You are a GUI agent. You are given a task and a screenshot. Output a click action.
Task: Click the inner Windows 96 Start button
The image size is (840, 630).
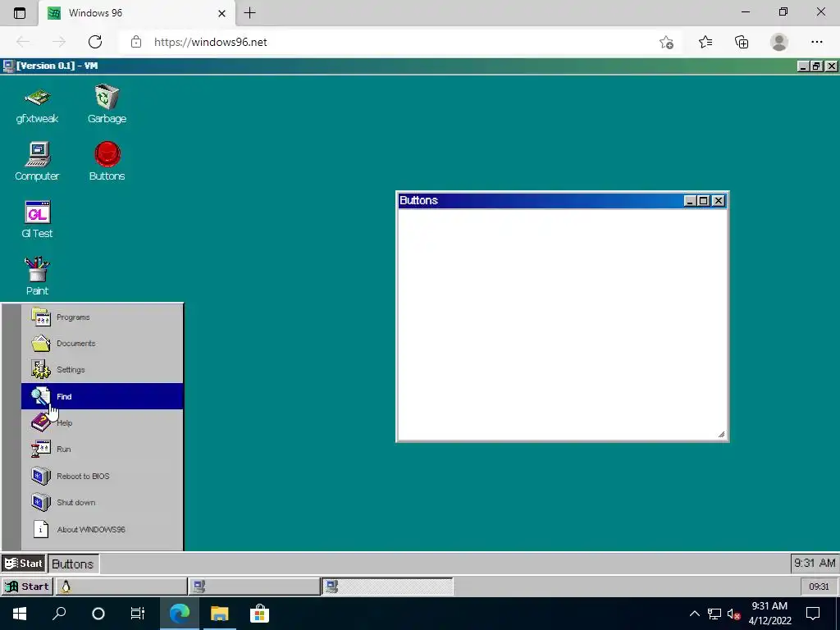(x=24, y=564)
